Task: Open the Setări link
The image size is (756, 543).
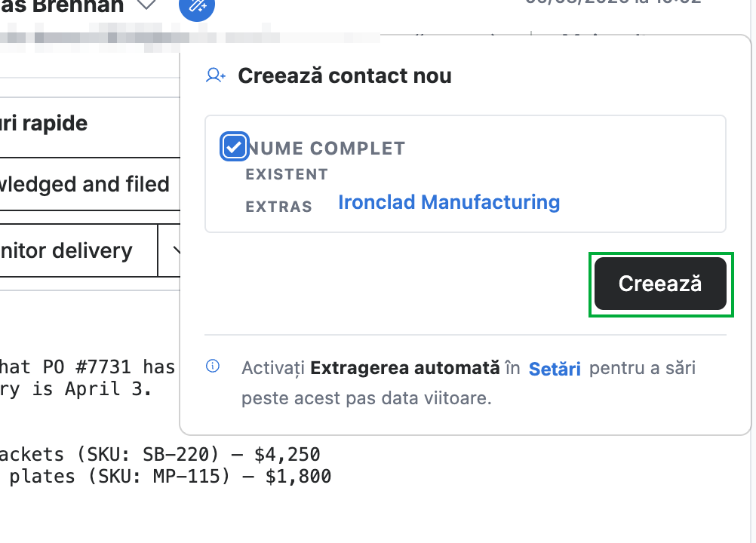Action: [x=555, y=369]
